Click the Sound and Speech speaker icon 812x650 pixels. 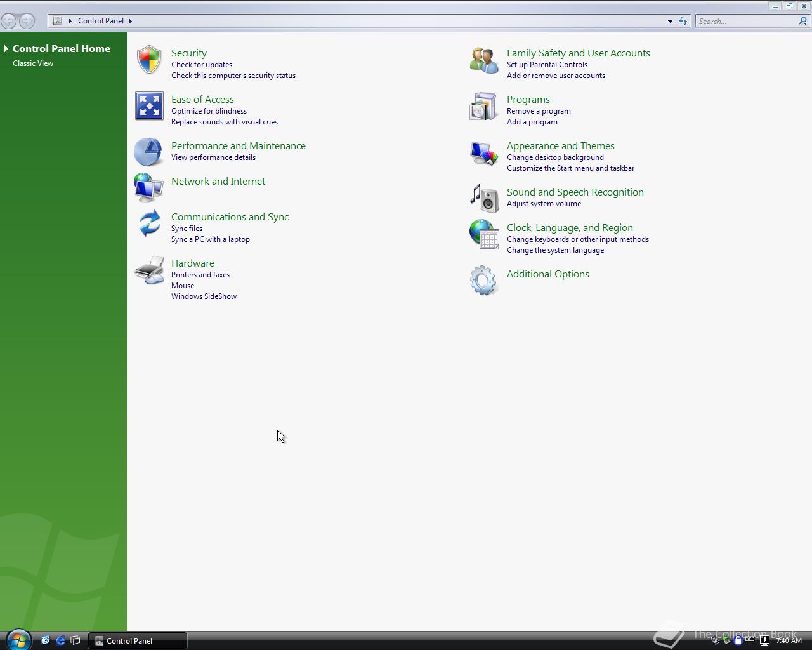(484, 198)
